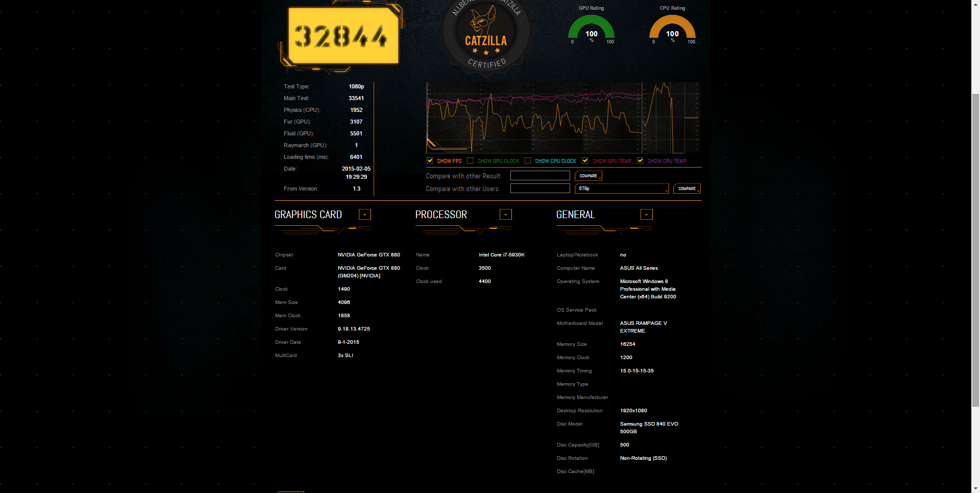The image size is (980, 493).
Task: Click the Graphics Card heading
Action: [308, 215]
